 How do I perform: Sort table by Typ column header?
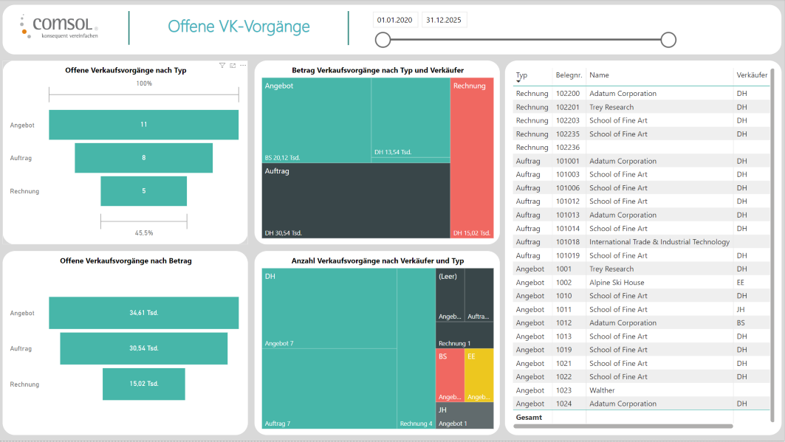tap(522, 75)
